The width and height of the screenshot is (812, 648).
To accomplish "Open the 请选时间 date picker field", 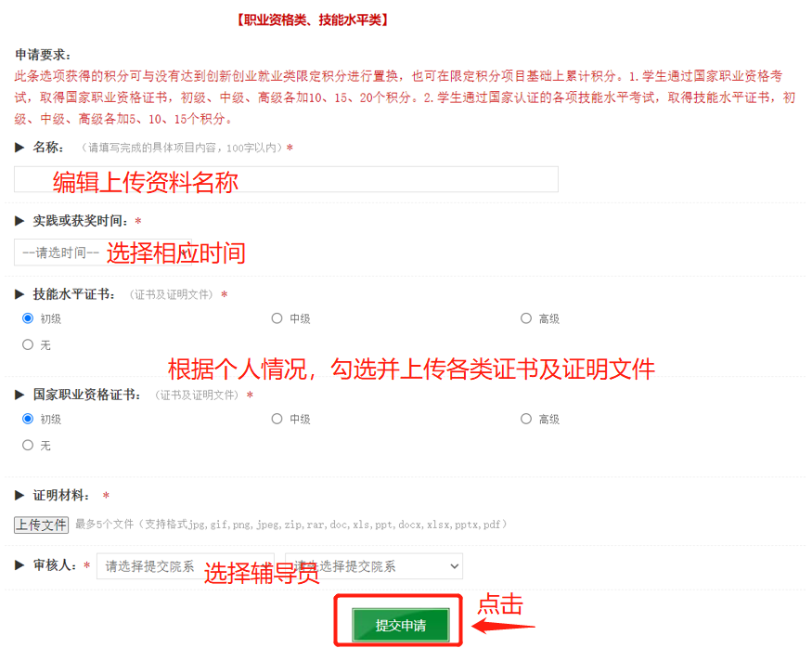I will [x=103, y=253].
